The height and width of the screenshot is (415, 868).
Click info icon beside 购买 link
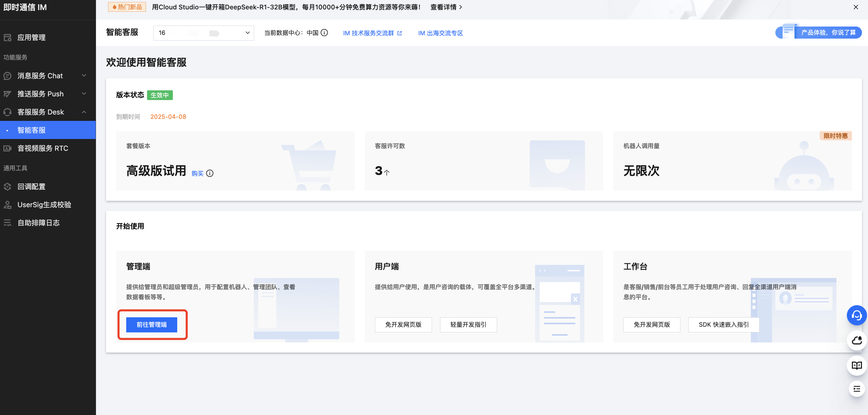(209, 173)
